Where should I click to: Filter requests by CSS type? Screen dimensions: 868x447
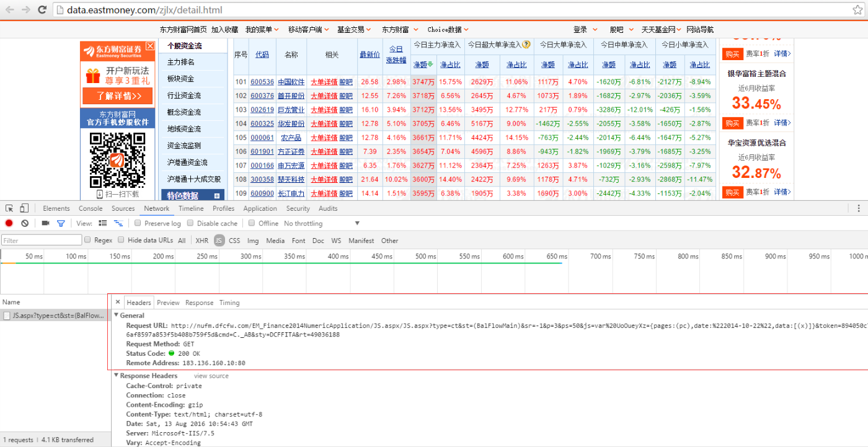(x=234, y=241)
